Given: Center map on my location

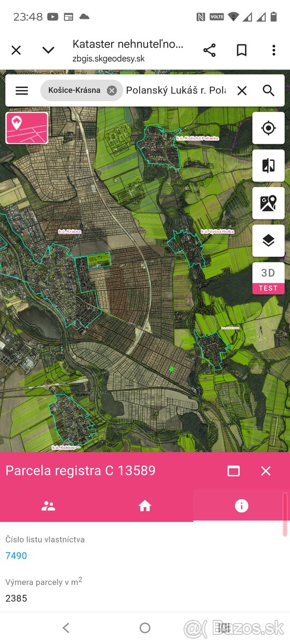Looking at the screenshot, I should click(x=269, y=128).
